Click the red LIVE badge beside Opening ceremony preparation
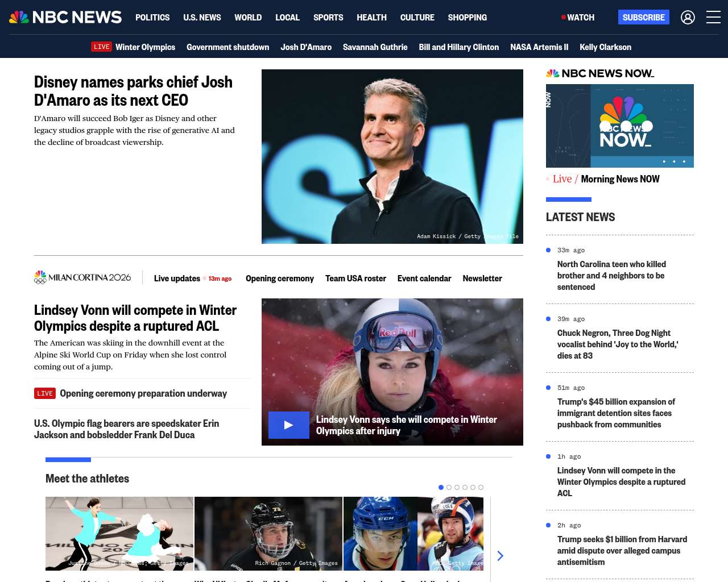 [x=45, y=393]
